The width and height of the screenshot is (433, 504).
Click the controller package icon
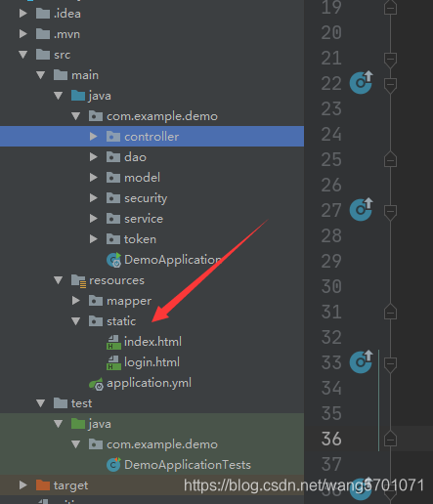(113, 137)
